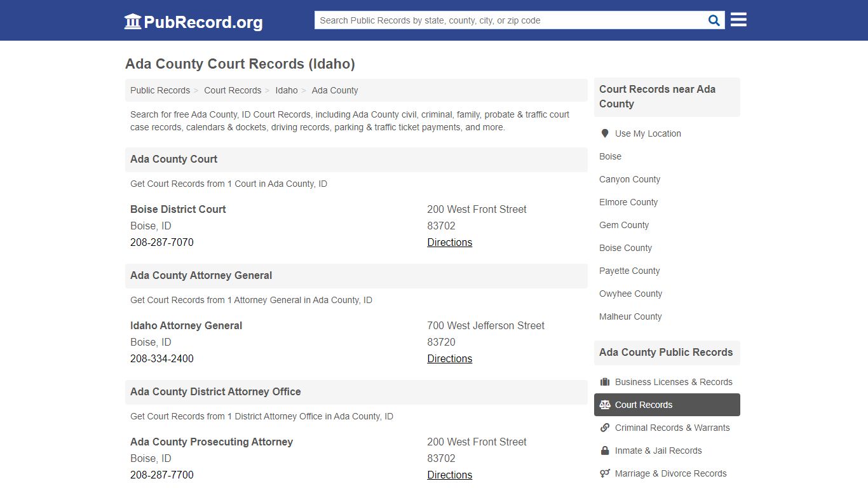Get Directions to Ada County Prosecuting Attorney

450,475
